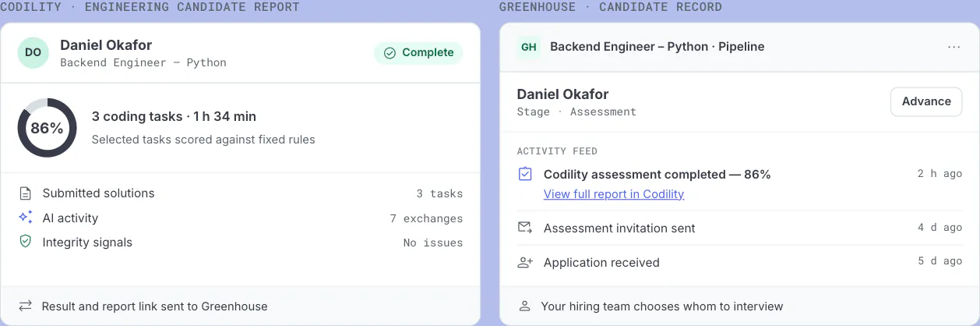The image size is (980, 326).
Task: Click the '3 tasks' value
Action: click(x=439, y=193)
